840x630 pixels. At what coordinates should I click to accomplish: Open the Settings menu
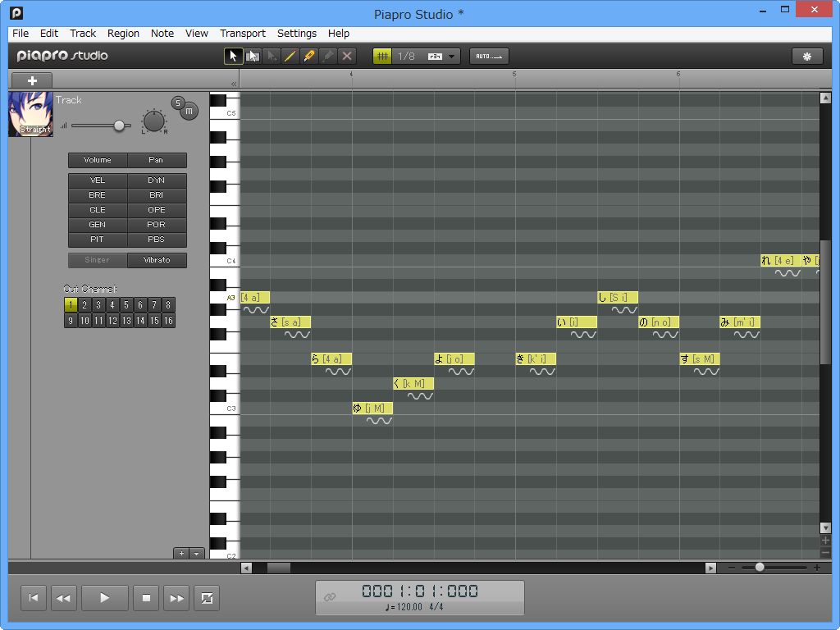coord(297,33)
